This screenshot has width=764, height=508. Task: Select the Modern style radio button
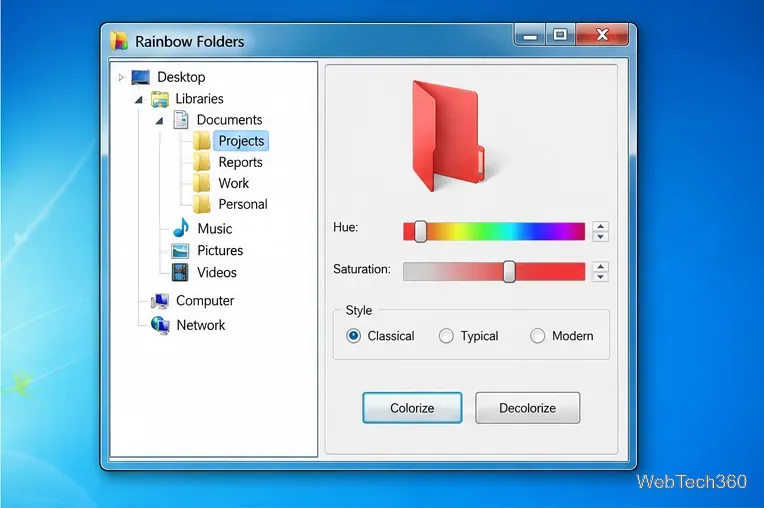537,336
